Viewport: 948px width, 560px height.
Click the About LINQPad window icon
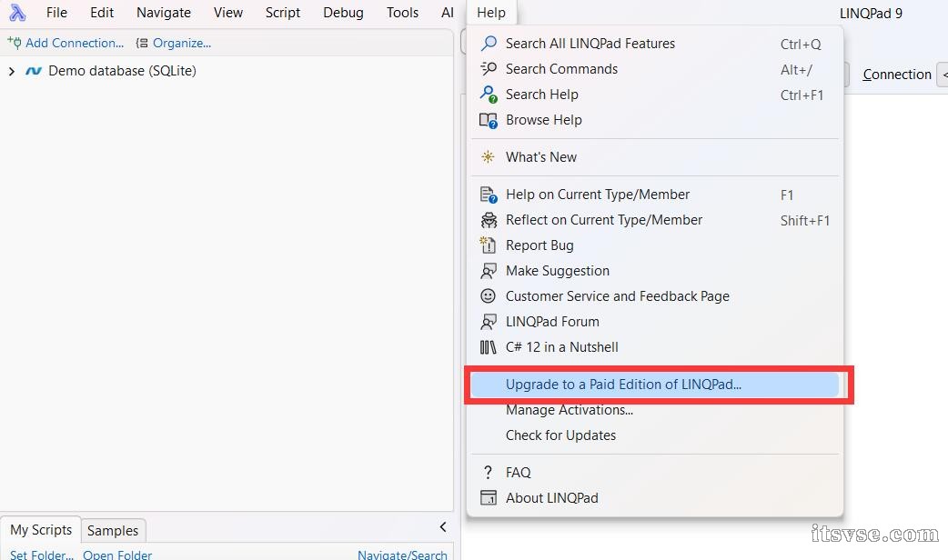[489, 498]
